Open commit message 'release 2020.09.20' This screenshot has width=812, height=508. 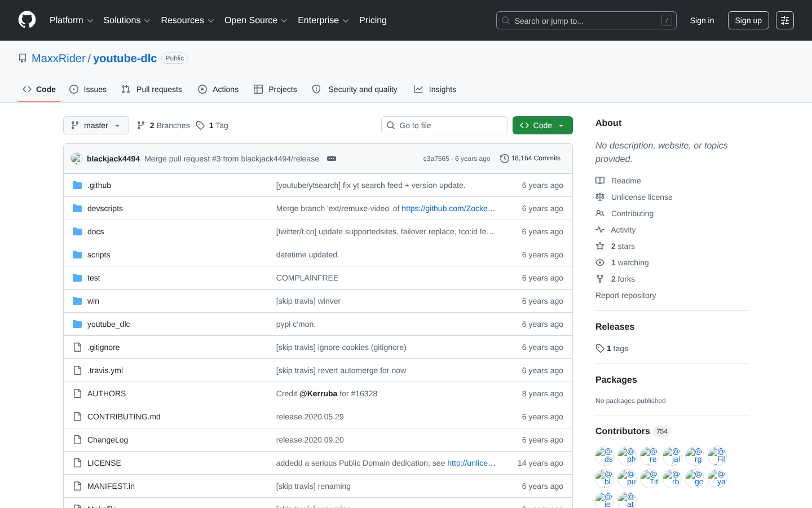(310, 440)
